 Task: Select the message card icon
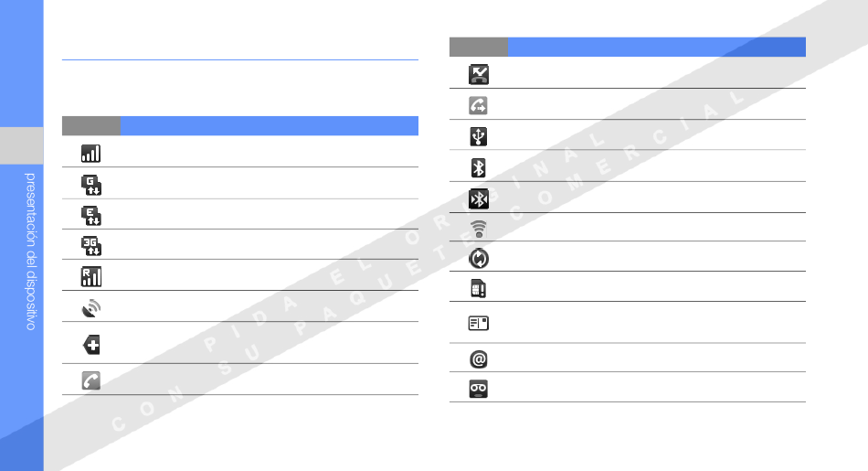click(x=478, y=323)
